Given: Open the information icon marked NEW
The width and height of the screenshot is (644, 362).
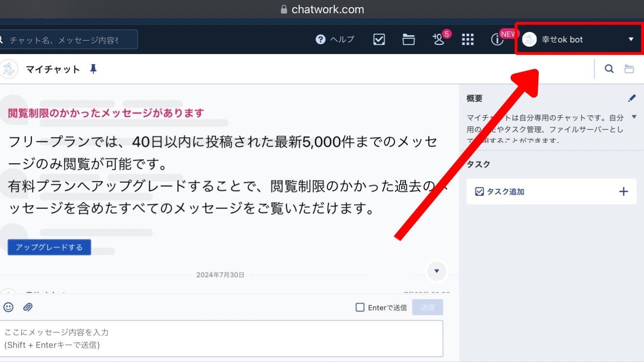Looking at the screenshot, I should 497,40.
